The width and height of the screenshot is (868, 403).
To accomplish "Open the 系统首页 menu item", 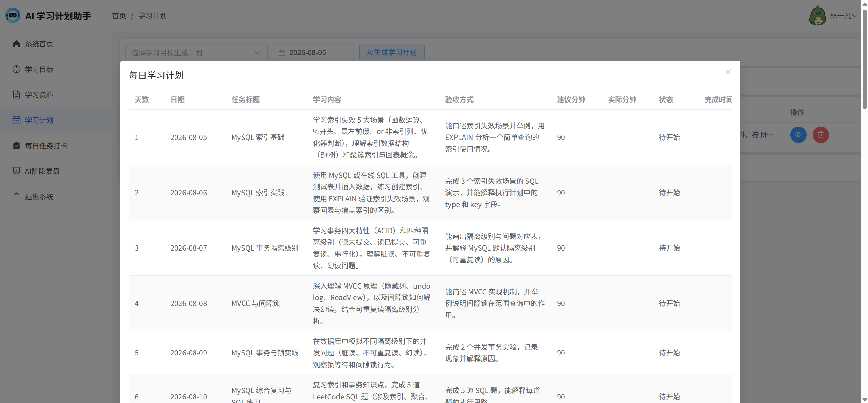I will (x=56, y=44).
